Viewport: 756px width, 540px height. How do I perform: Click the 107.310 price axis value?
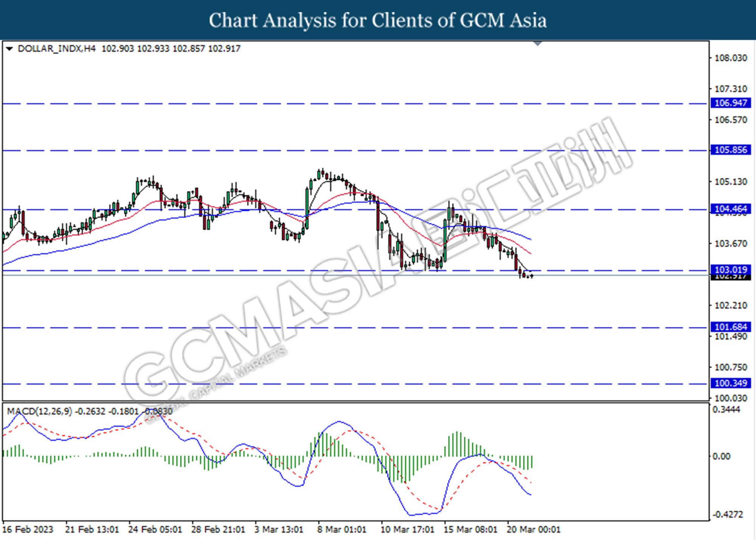point(730,89)
